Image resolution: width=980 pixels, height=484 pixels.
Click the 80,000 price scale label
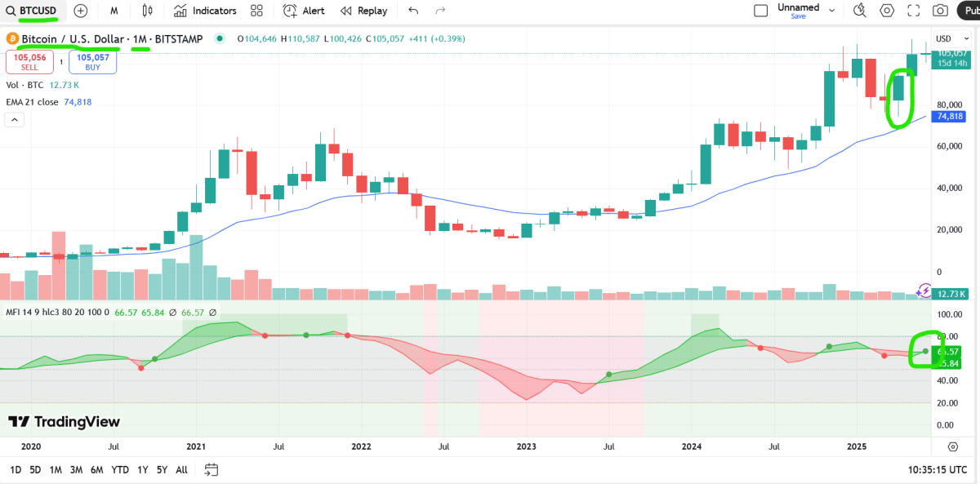951,104
